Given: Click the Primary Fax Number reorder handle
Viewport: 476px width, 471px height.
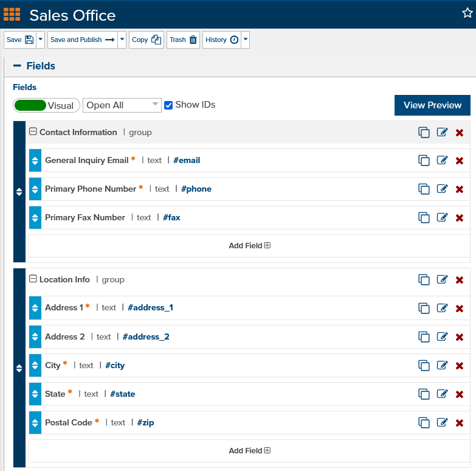Looking at the screenshot, I should click(x=35, y=218).
